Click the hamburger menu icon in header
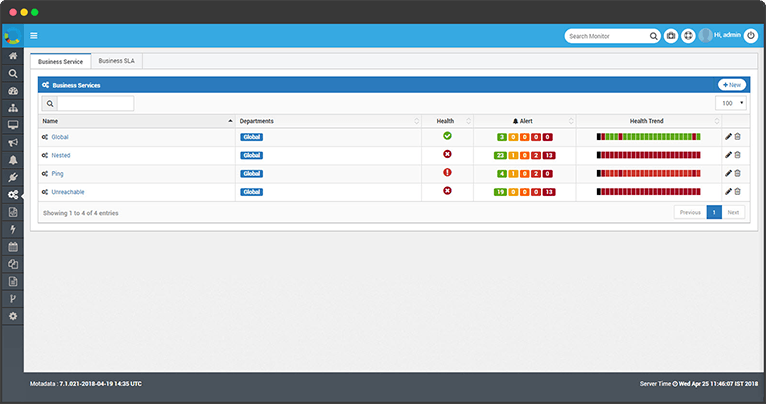Screen dimensions: 766x404 34,35
